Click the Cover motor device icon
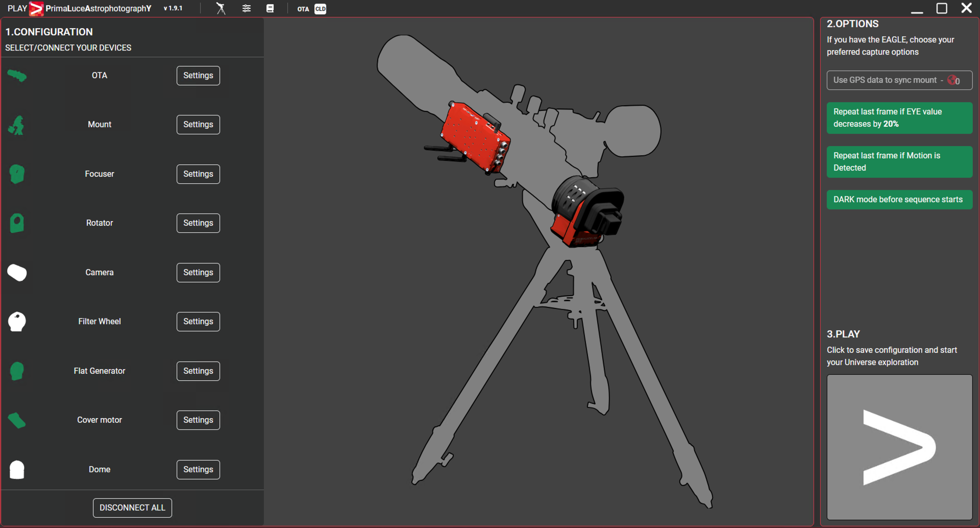The image size is (980, 528). pos(17,420)
